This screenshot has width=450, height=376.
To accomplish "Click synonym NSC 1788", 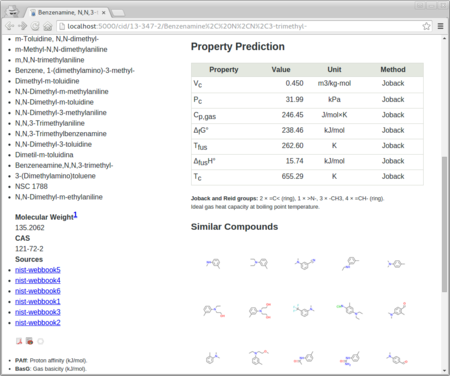I will coord(31,186).
